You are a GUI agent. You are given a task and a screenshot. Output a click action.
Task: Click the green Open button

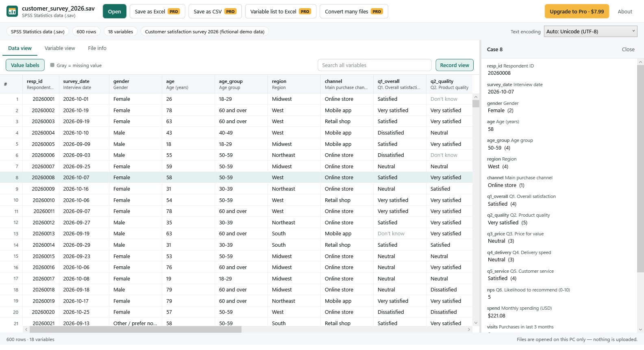(x=115, y=11)
